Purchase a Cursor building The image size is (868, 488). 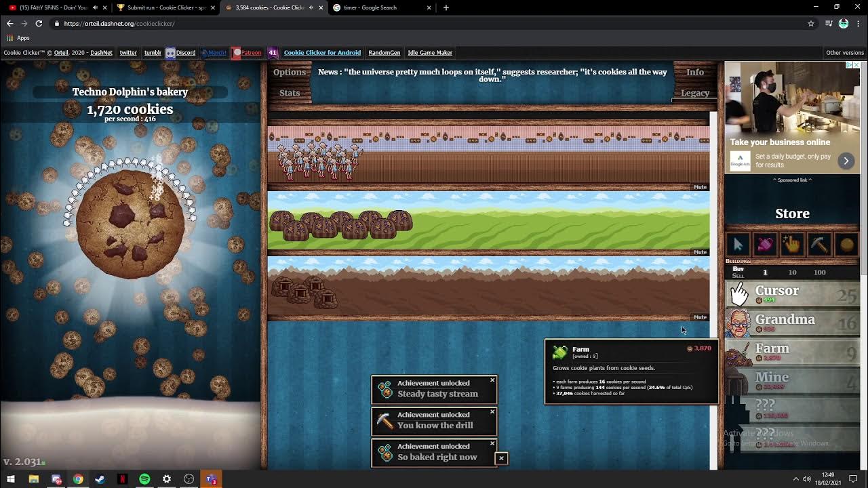click(793, 294)
